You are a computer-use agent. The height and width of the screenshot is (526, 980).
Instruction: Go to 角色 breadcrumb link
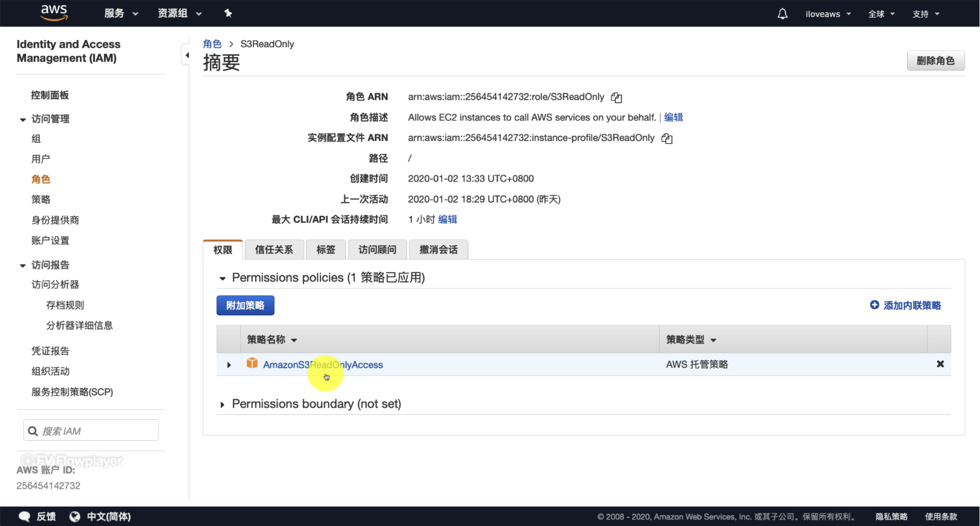click(x=212, y=44)
